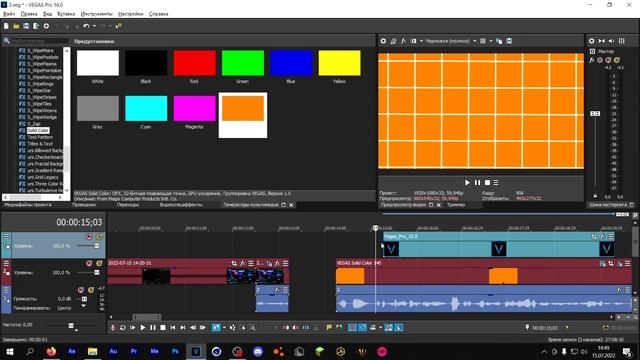Open the edit tool dropdown arrow

pos(224,327)
